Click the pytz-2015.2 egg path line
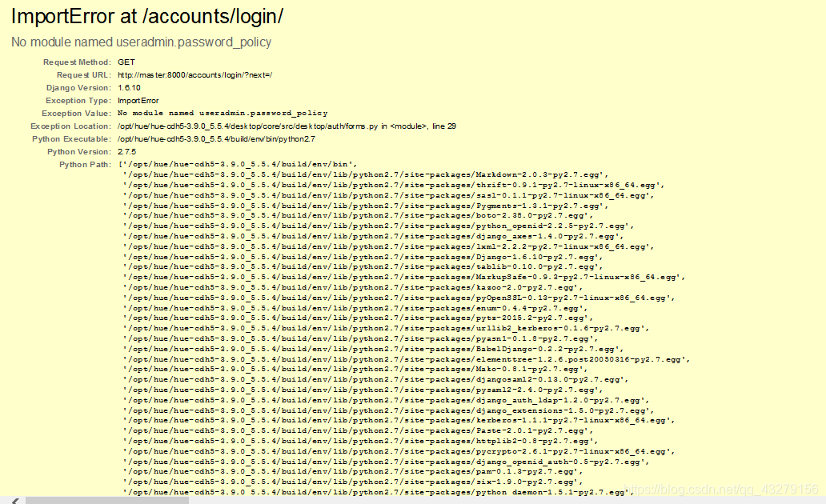 (x=359, y=318)
